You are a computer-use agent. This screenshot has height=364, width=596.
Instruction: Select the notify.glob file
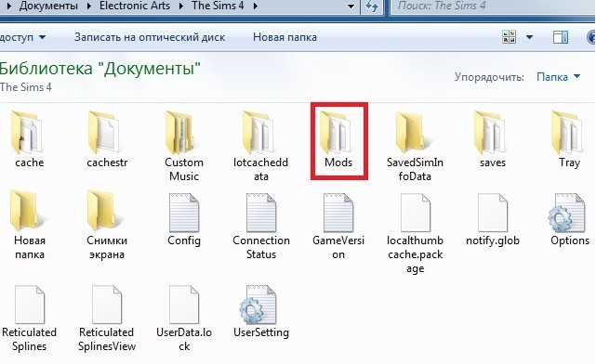point(493,219)
